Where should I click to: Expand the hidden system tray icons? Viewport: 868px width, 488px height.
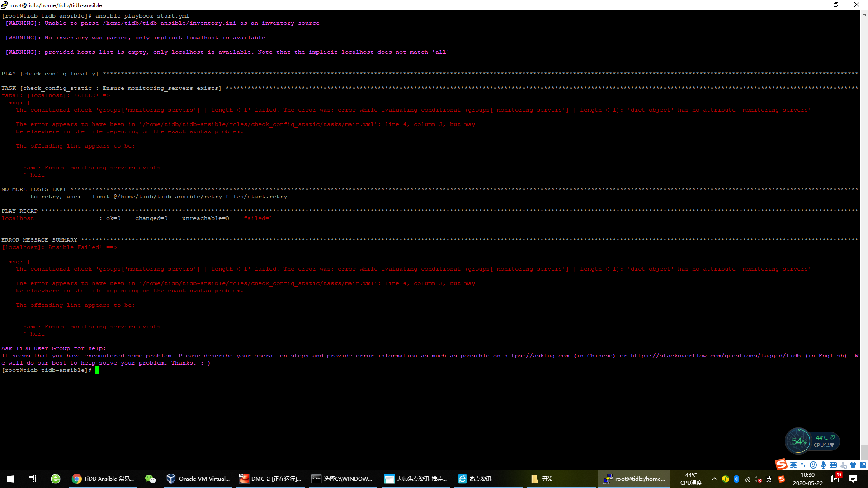tap(715, 479)
